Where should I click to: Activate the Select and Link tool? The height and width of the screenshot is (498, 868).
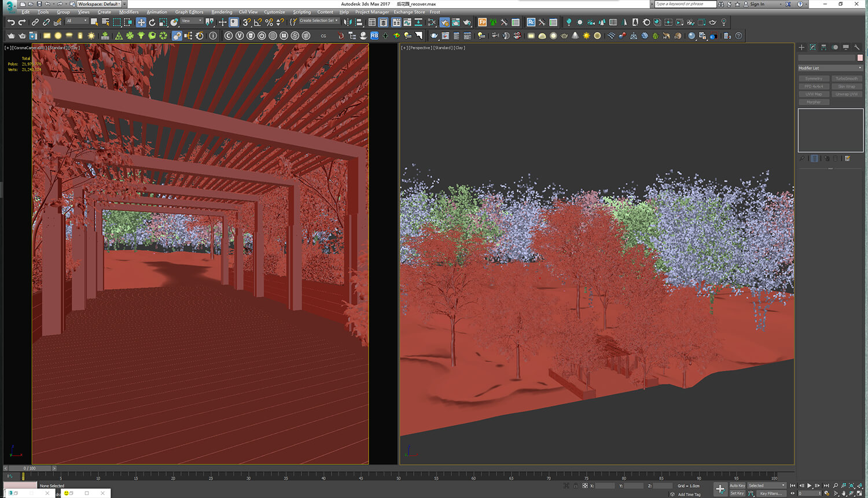tap(35, 22)
